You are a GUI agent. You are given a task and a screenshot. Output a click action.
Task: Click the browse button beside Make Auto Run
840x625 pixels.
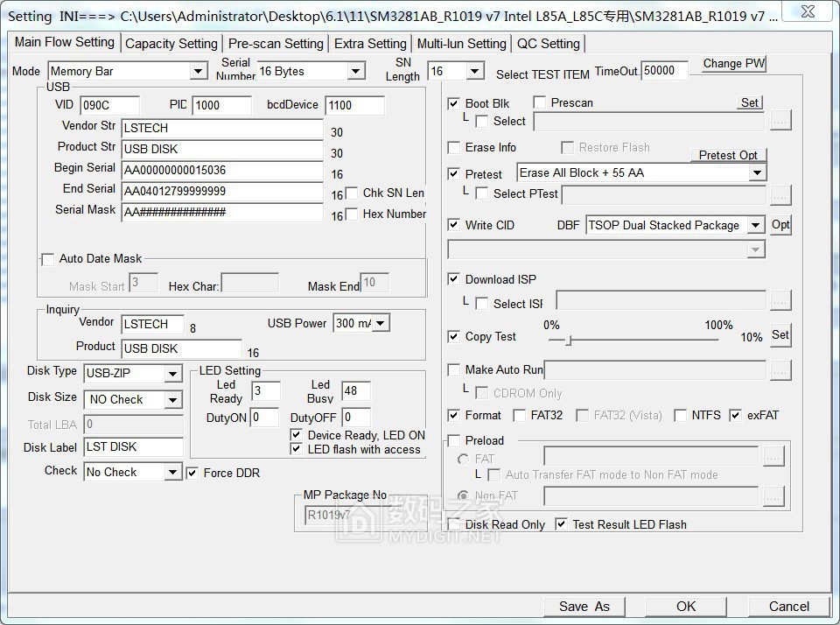point(780,371)
